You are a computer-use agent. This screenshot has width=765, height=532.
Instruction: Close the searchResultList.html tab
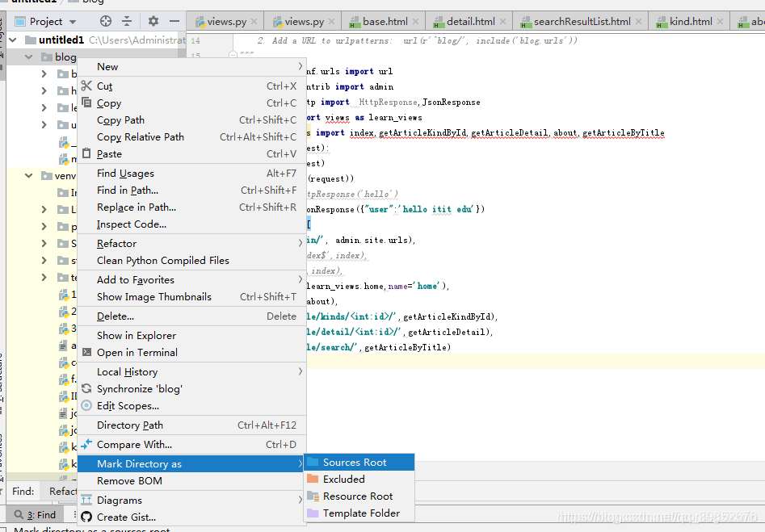[638, 22]
